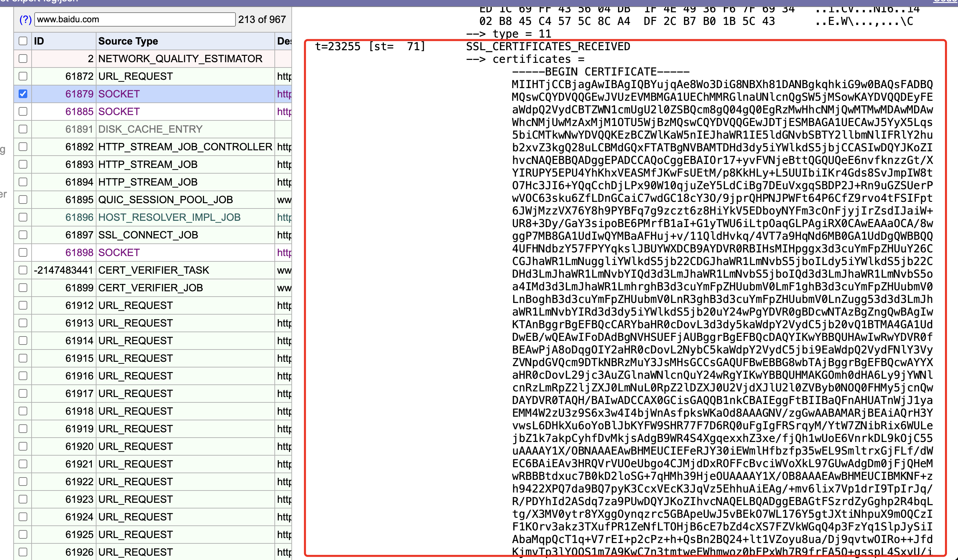Image resolution: width=958 pixels, height=560 pixels.
Task: Check the box for SOCKET 61885
Action: click(x=23, y=111)
